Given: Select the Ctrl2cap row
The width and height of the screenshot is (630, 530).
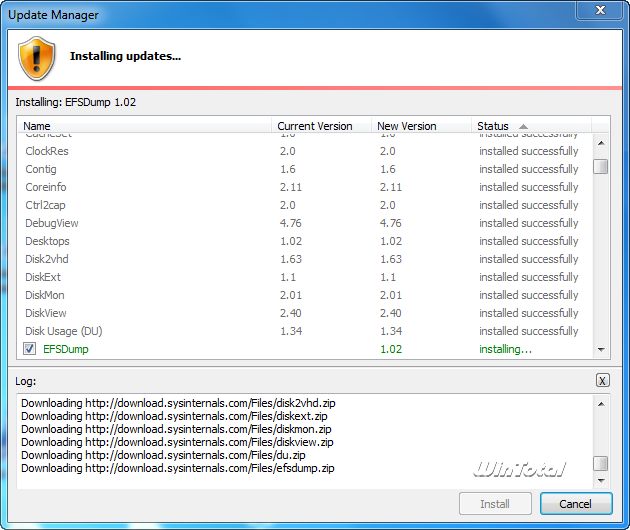Looking at the screenshot, I should coord(305,205).
